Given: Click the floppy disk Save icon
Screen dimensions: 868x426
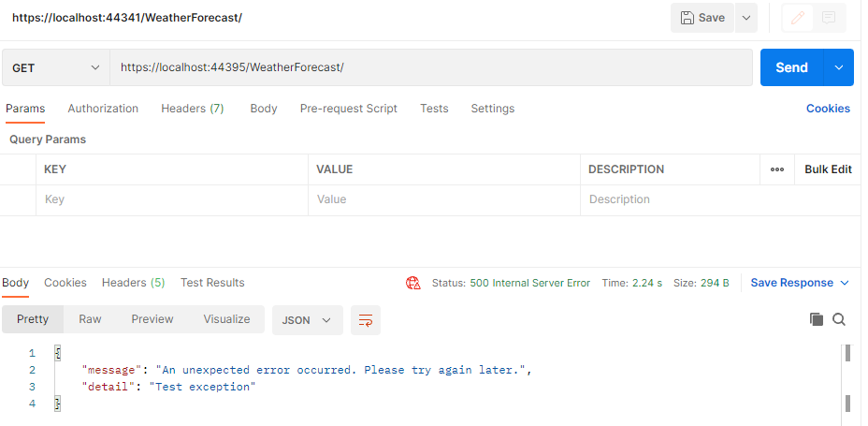Looking at the screenshot, I should point(687,18).
